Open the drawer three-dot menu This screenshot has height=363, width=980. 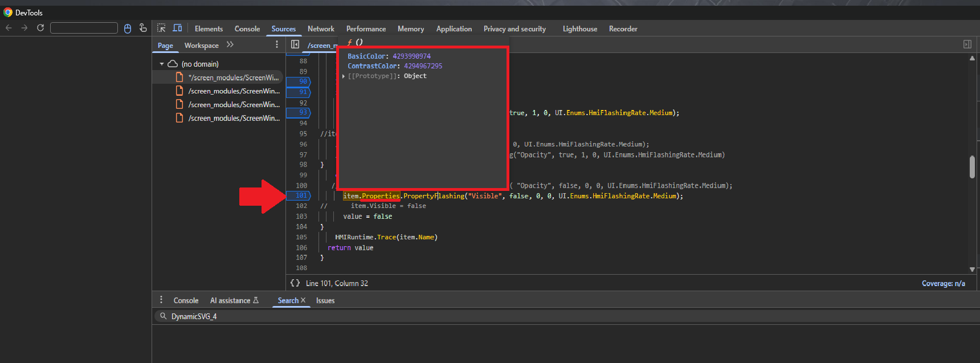161,300
